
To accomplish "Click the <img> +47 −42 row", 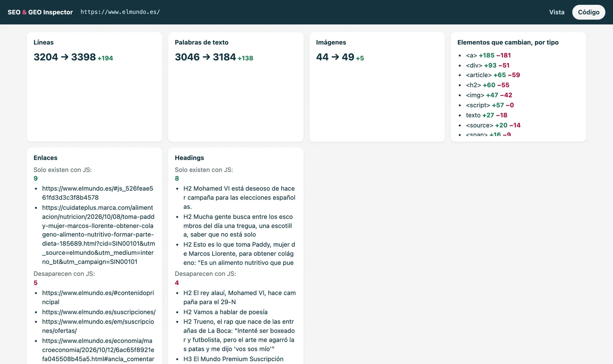I will (489, 95).
